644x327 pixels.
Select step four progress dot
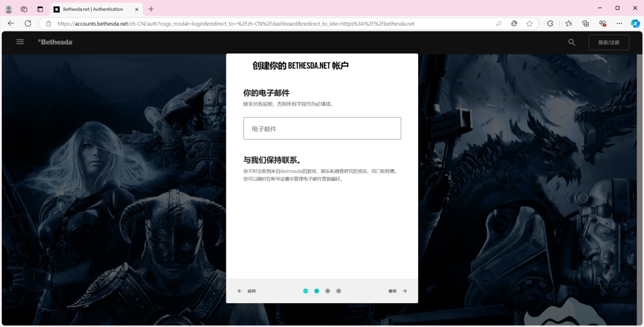[x=338, y=291]
